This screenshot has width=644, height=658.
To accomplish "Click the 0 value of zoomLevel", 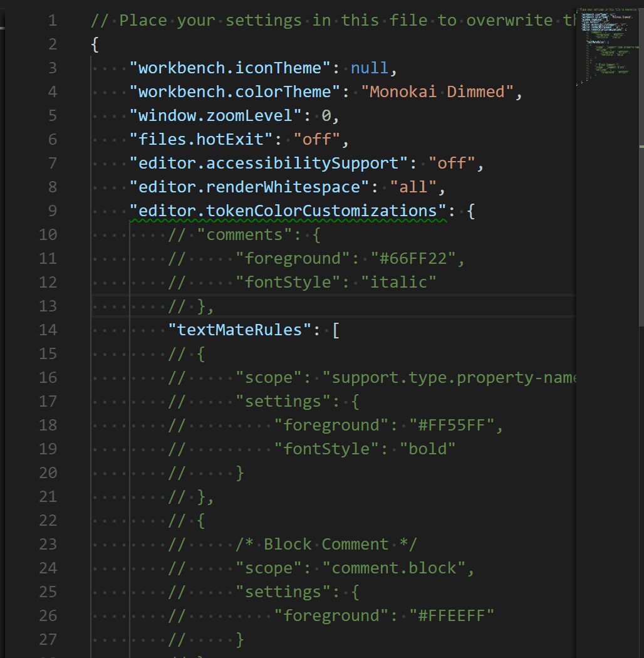I will click(x=326, y=116).
